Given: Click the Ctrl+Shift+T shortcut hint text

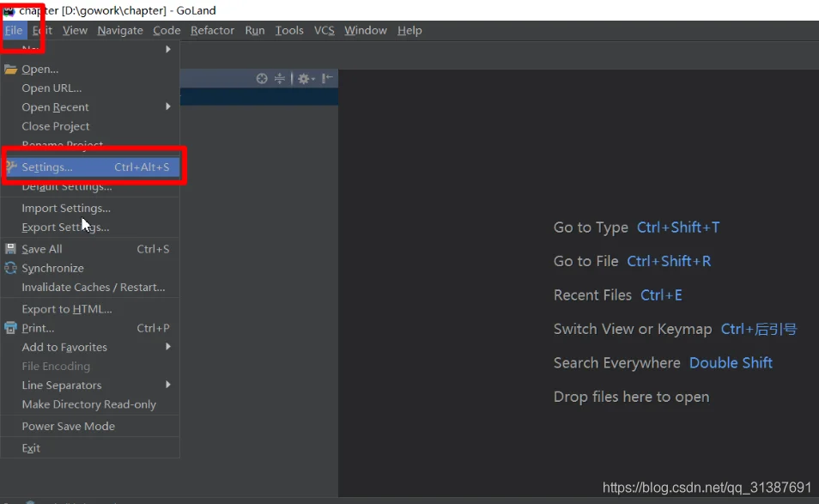Looking at the screenshot, I should (678, 228).
